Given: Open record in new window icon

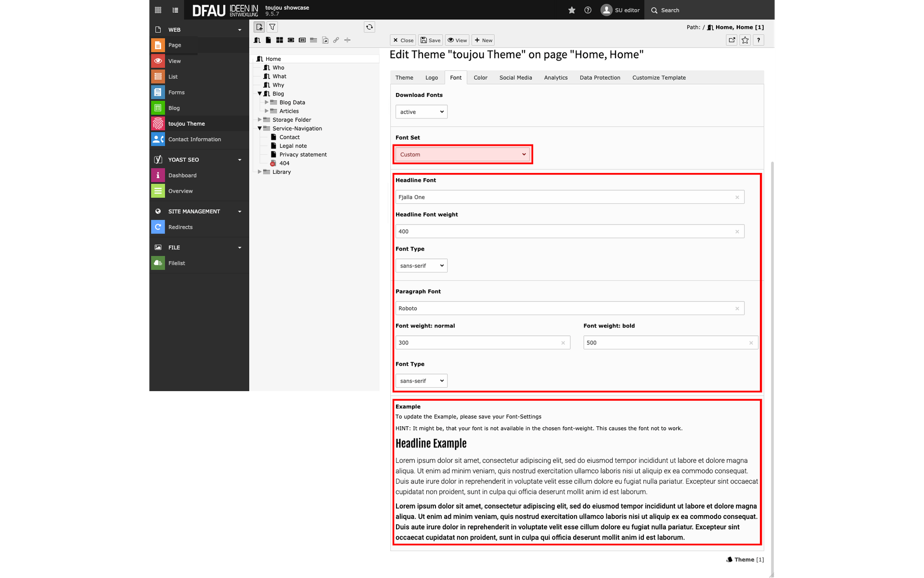Looking at the screenshot, I should tap(731, 40).
